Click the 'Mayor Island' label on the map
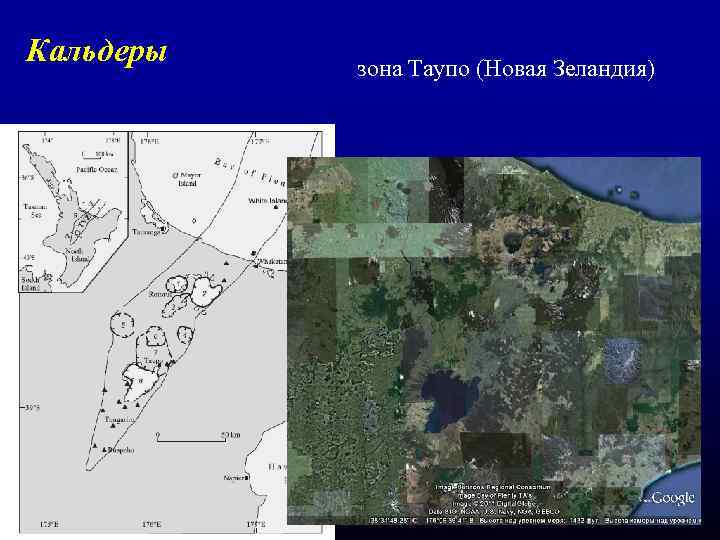Screen dimensions: 720x540 pos(187,179)
